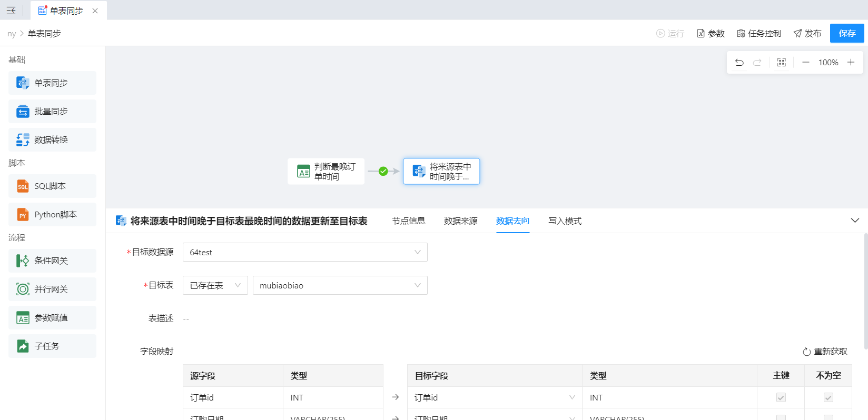This screenshot has width=868, height=420.
Task: Select the 判断最晚订单时间 node on canvas
Action: click(326, 172)
